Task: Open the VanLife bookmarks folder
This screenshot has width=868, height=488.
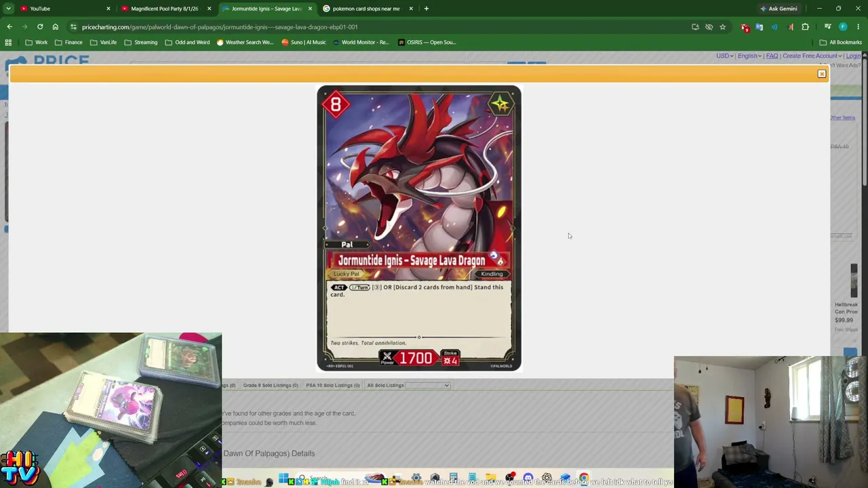Action: (104, 42)
